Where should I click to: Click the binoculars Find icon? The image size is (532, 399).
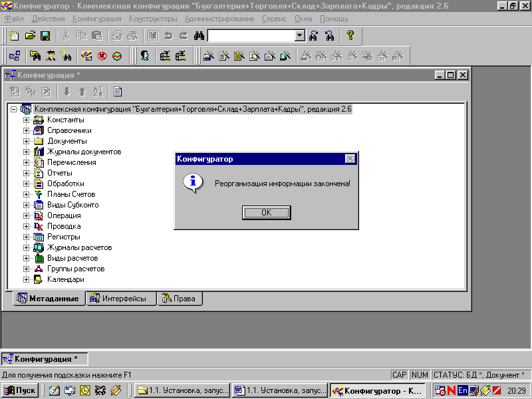click(199, 36)
